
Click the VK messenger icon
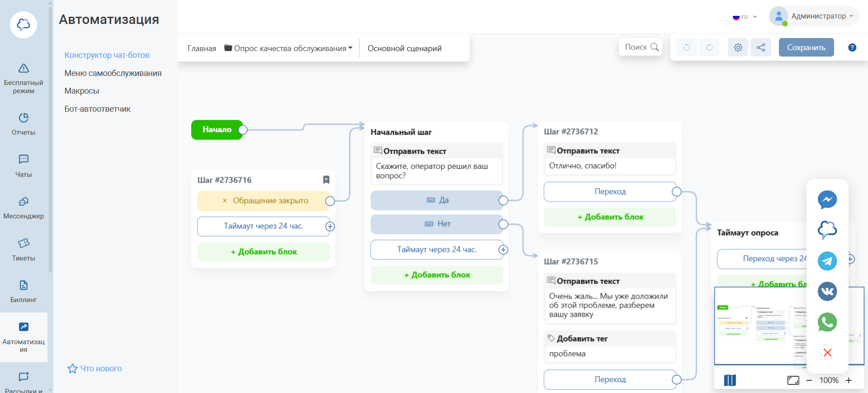pos(827,291)
